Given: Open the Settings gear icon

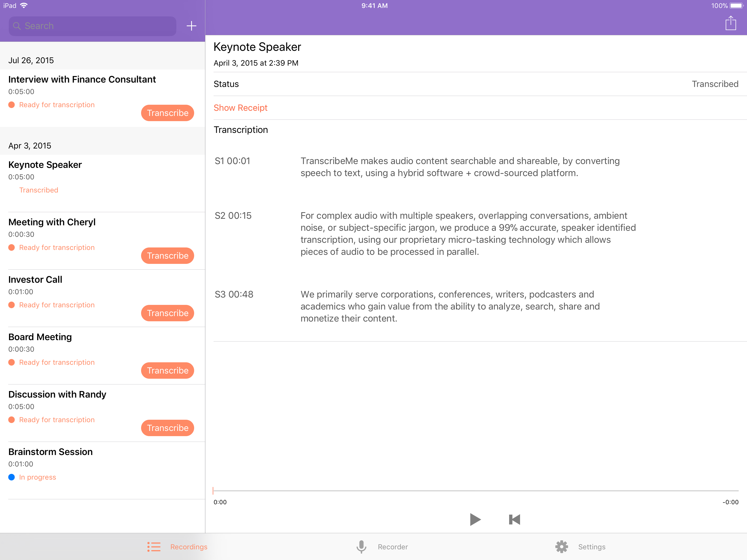Looking at the screenshot, I should (x=562, y=547).
